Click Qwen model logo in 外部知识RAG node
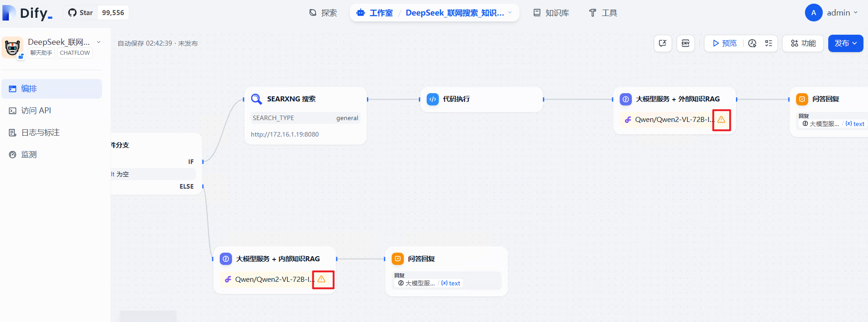The image size is (868, 322). pyautogui.click(x=628, y=120)
